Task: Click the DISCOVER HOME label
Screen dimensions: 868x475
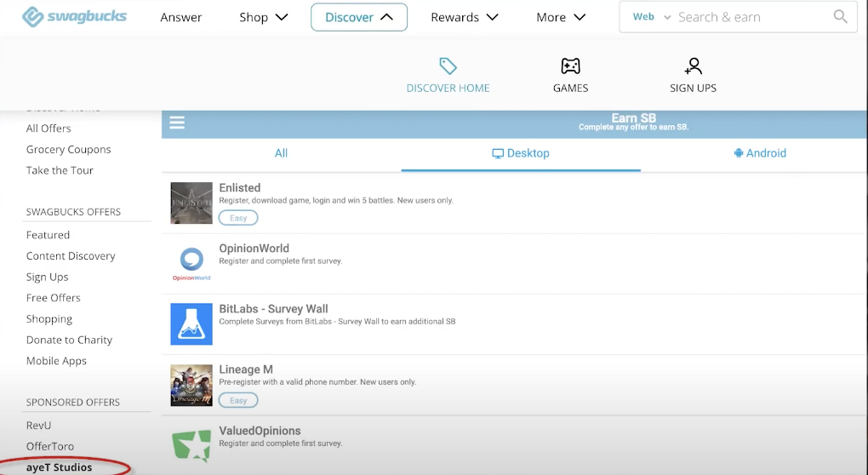Action: tap(448, 88)
